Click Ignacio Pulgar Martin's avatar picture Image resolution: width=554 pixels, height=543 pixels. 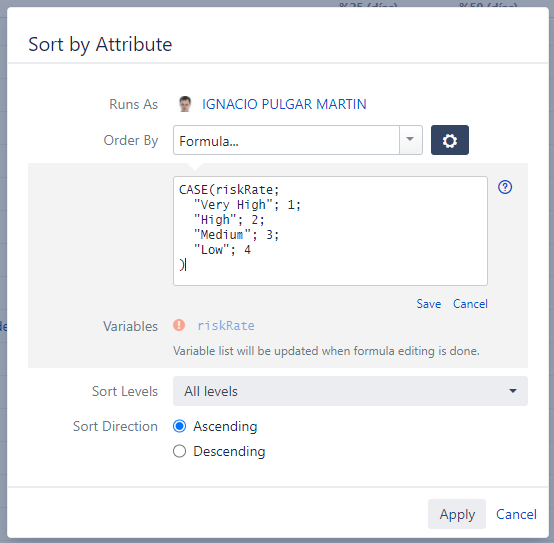185,104
